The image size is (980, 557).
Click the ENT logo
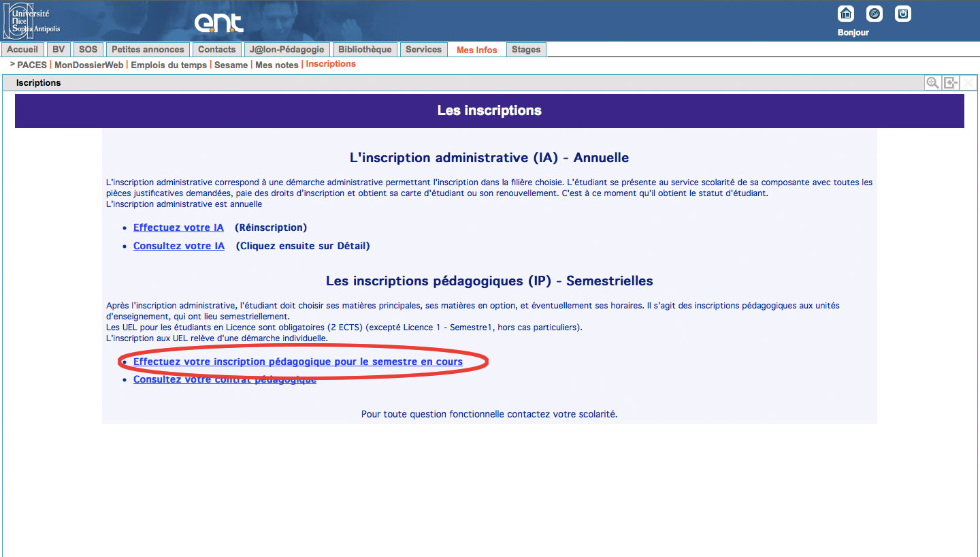218,22
